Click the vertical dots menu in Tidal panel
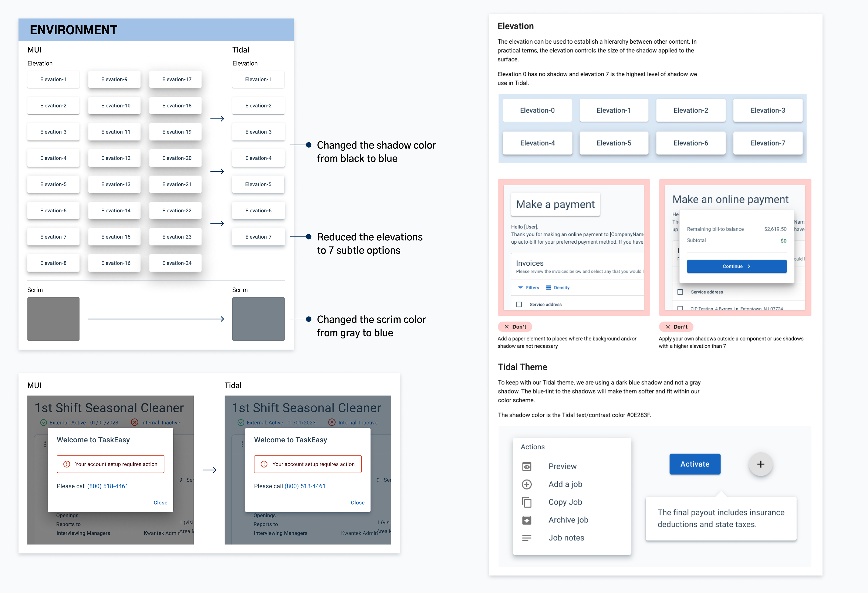Screen dimensions: 868x594 tap(242, 444)
